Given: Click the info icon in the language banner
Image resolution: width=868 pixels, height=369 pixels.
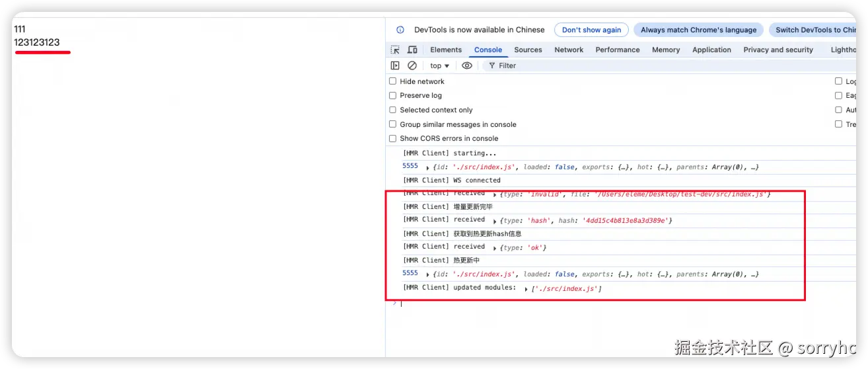Looking at the screenshot, I should [x=400, y=30].
